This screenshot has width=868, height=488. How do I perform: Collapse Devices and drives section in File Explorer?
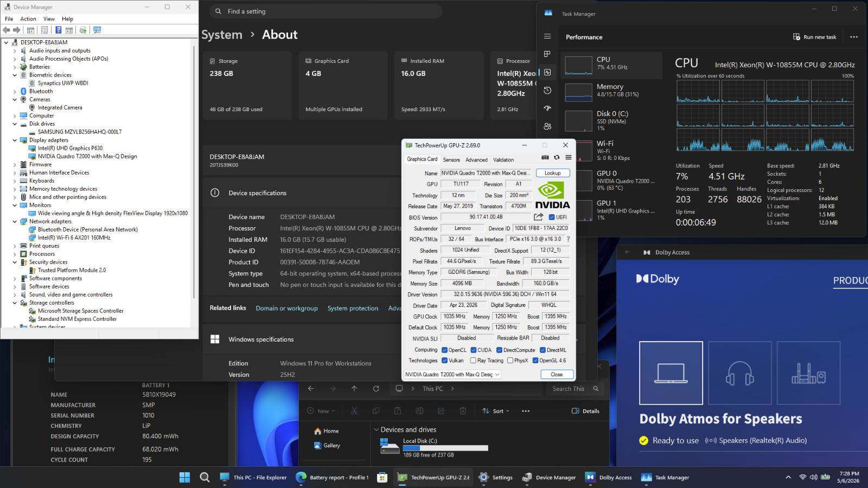(x=376, y=429)
